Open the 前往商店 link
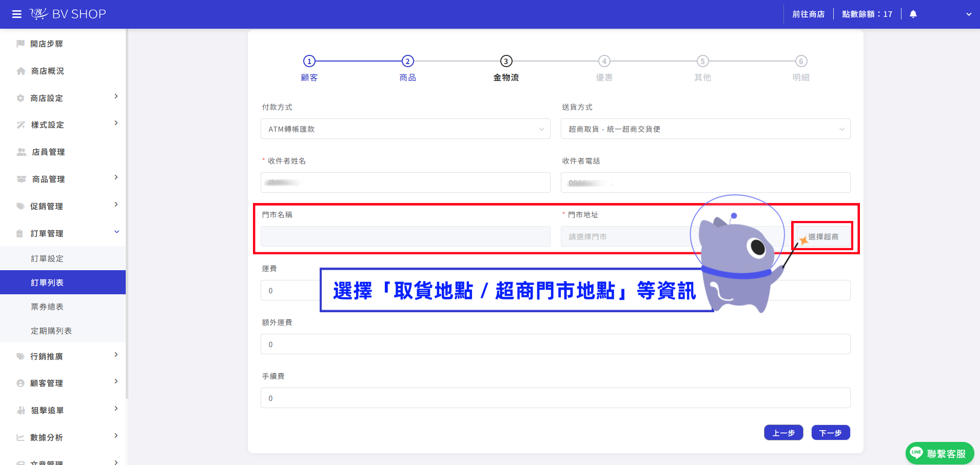This screenshot has height=465, width=980. pos(808,14)
